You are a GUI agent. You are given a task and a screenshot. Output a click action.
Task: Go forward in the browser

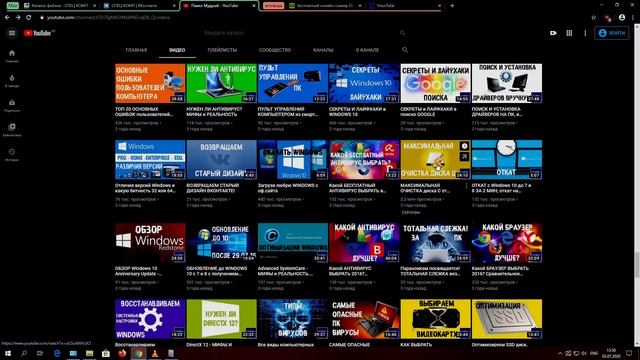click(x=18, y=18)
